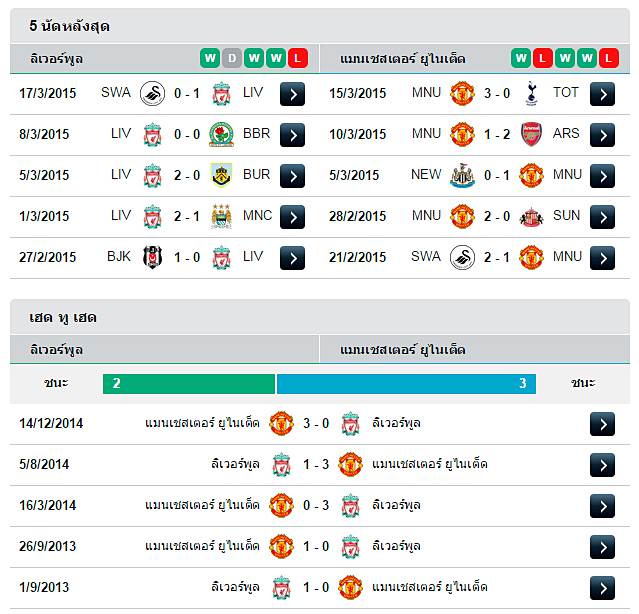Click green Liverpool wins bar showing 2
Image resolution: width=639 pixels, height=614 pixels.
tap(189, 384)
